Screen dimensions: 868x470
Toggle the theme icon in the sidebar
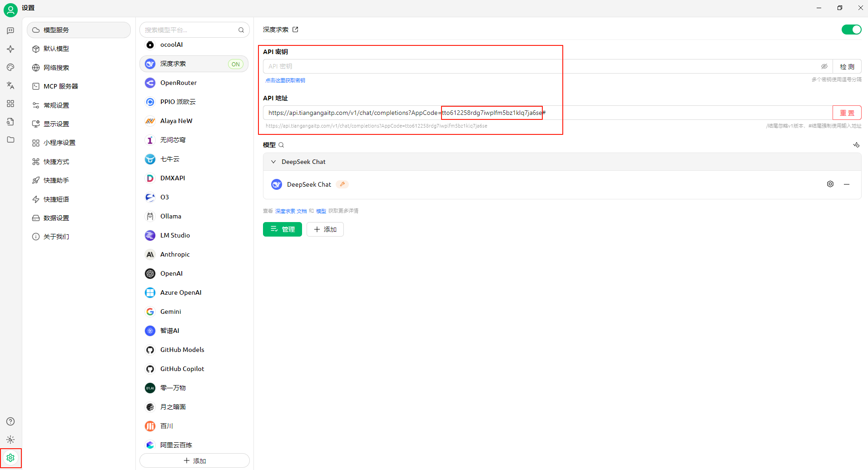pyautogui.click(x=10, y=440)
